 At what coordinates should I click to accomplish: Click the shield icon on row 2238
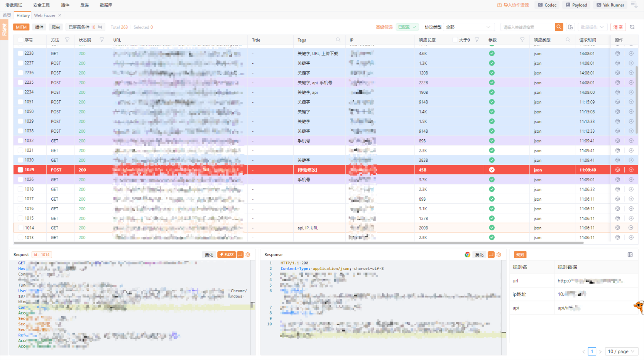click(618, 54)
